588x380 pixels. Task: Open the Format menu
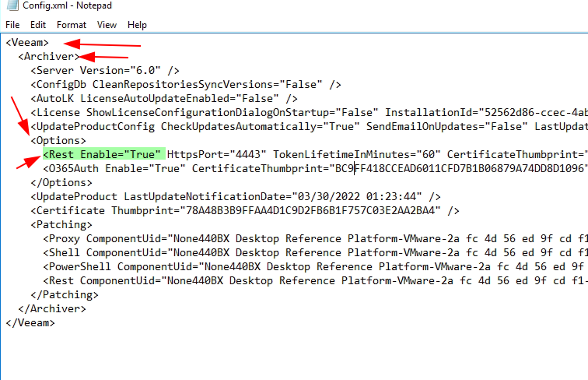tap(72, 25)
